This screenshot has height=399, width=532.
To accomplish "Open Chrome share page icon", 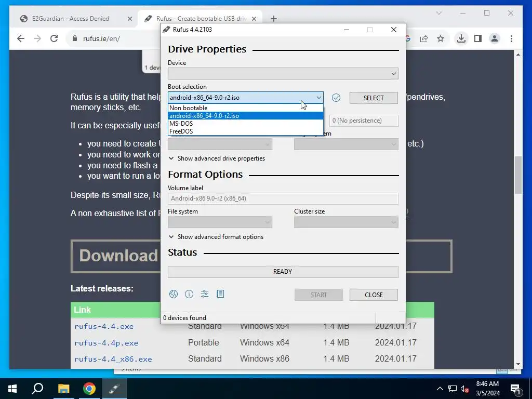I will pyautogui.click(x=424, y=38).
